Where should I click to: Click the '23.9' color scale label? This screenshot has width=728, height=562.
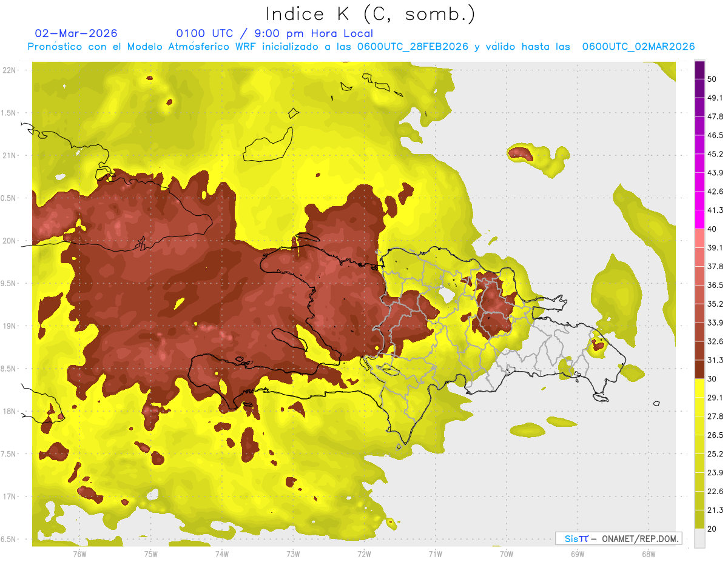pos(715,472)
